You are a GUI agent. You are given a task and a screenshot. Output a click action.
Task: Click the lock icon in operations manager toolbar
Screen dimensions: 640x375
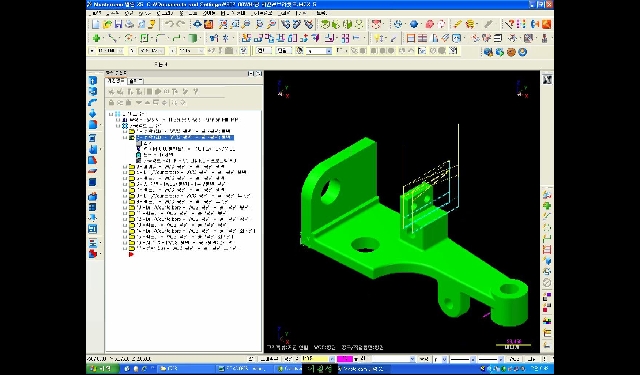click(x=111, y=103)
